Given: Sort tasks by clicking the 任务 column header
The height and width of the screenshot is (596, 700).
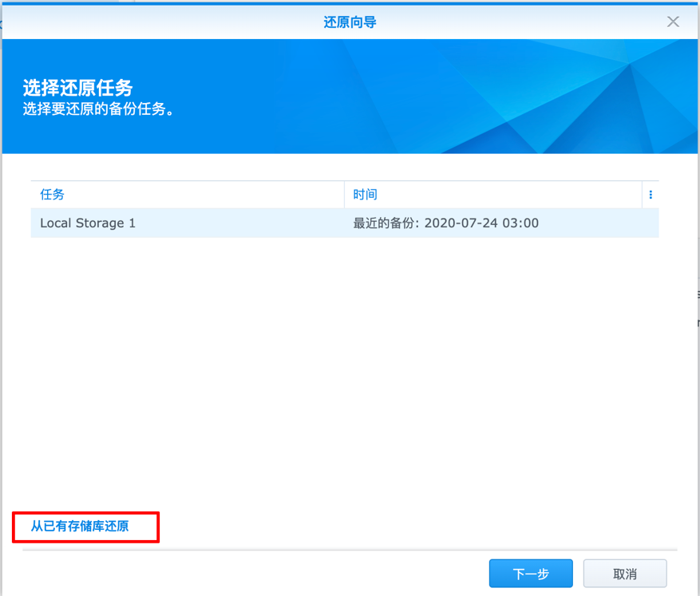Looking at the screenshot, I should coord(53,195).
